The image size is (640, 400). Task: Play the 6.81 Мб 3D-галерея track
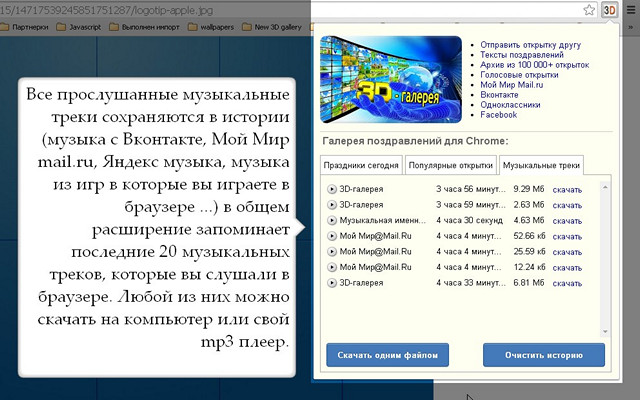coord(332,285)
